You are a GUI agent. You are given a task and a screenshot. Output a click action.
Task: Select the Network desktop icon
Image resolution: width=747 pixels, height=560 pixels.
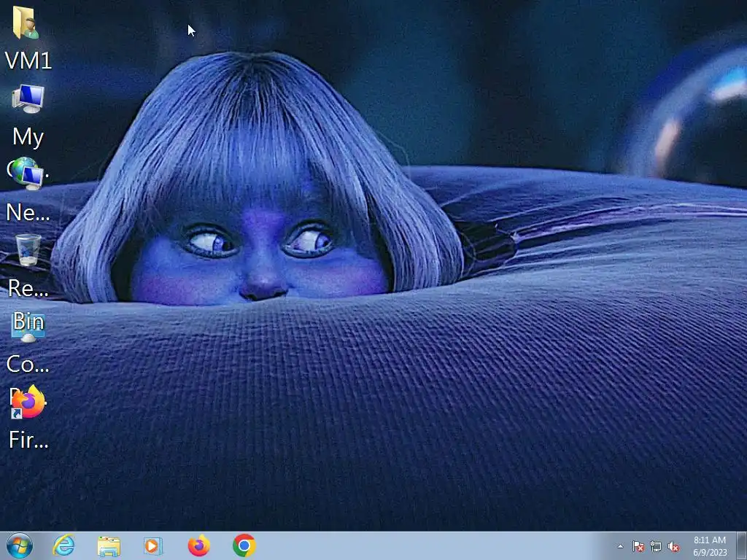[x=28, y=174]
